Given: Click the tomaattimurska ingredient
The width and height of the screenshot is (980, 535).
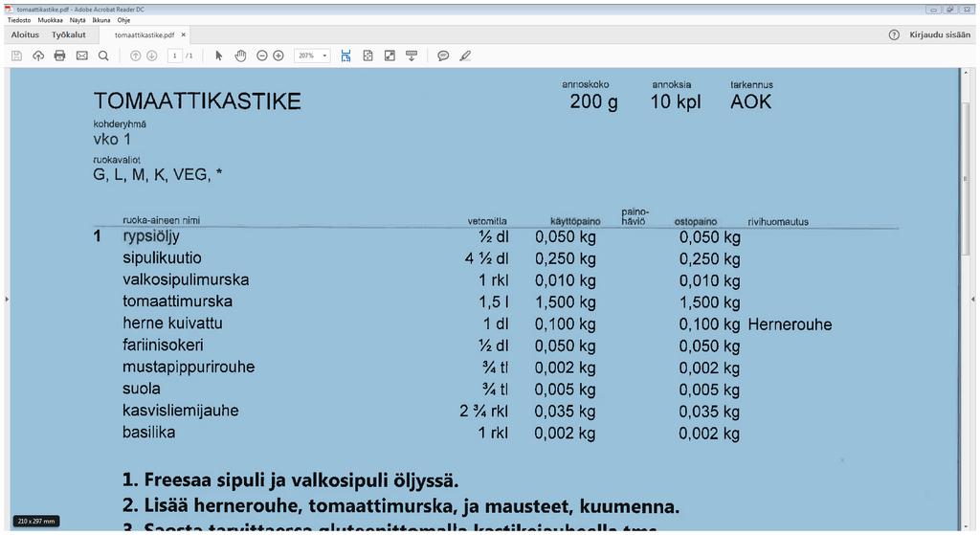Looking at the screenshot, I should coord(177,301).
